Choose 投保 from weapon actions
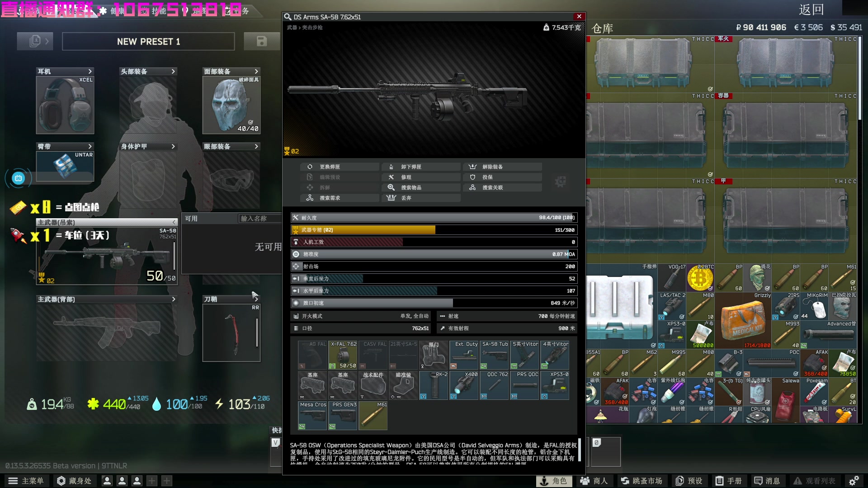The height and width of the screenshot is (488, 868). click(x=503, y=177)
